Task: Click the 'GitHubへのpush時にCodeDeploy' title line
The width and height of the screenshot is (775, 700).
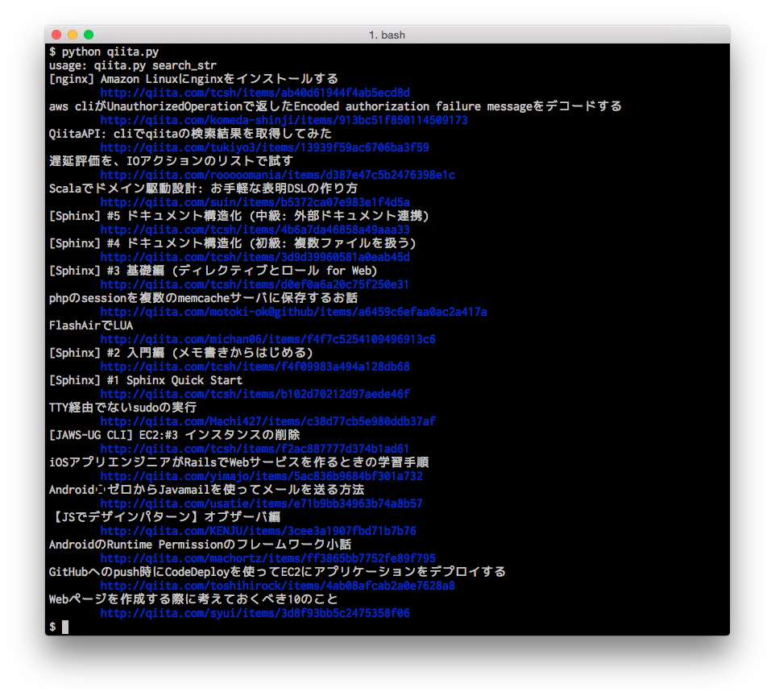Action: [277, 572]
